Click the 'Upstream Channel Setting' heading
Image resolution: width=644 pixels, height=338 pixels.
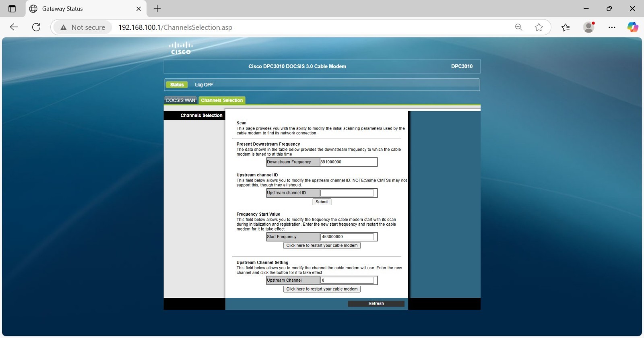[262, 262]
